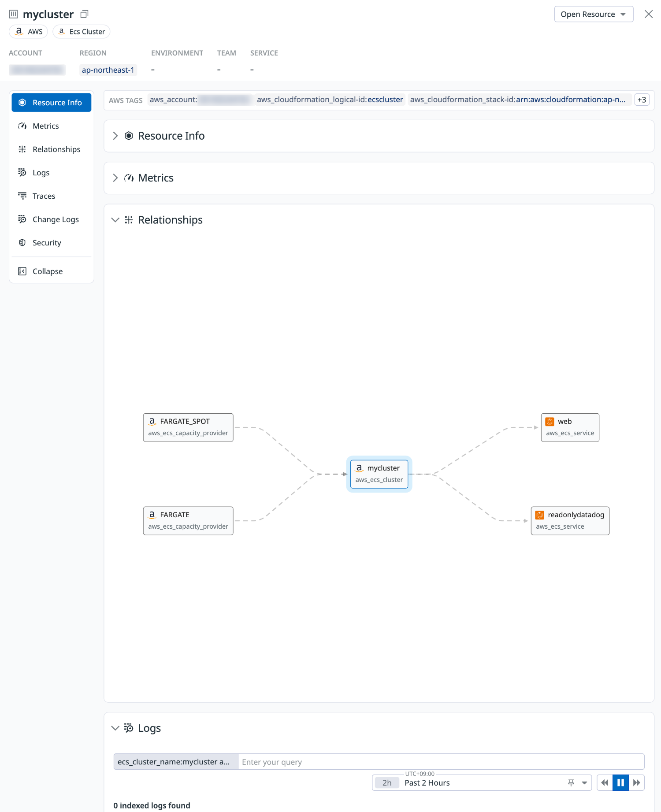Expand the Resource Info section chevron
This screenshot has width=661, height=812.
coord(115,136)
